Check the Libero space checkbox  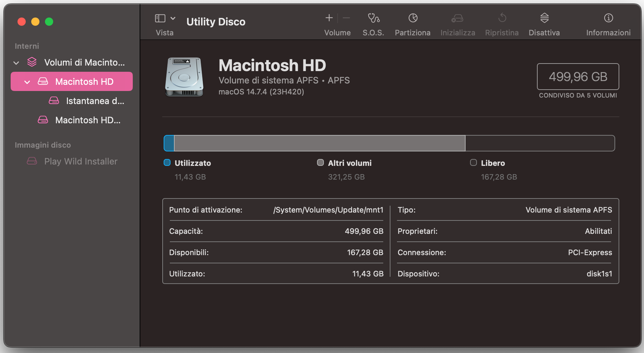[x=473, y=162]
